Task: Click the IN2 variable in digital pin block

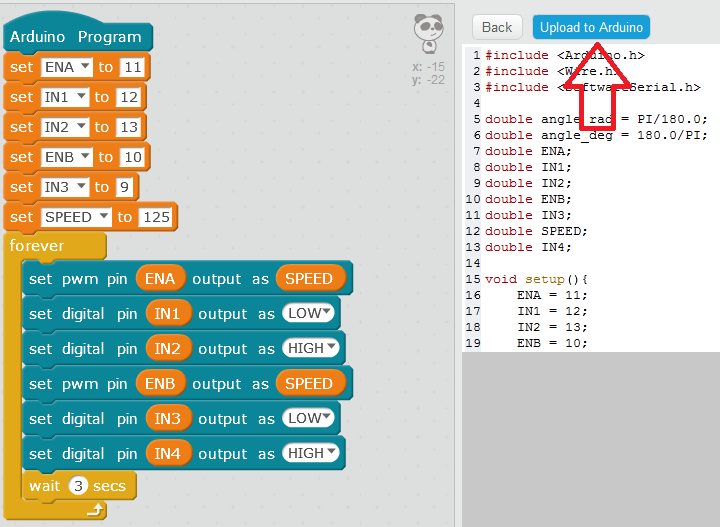Action: coord(168,348)
